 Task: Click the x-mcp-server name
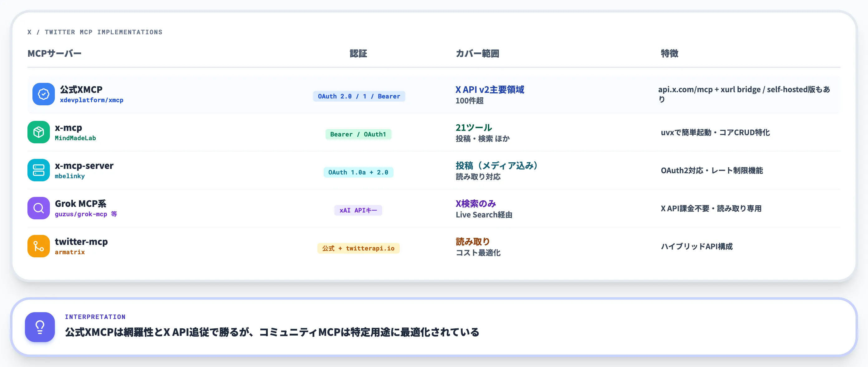[x=84, y=166]
